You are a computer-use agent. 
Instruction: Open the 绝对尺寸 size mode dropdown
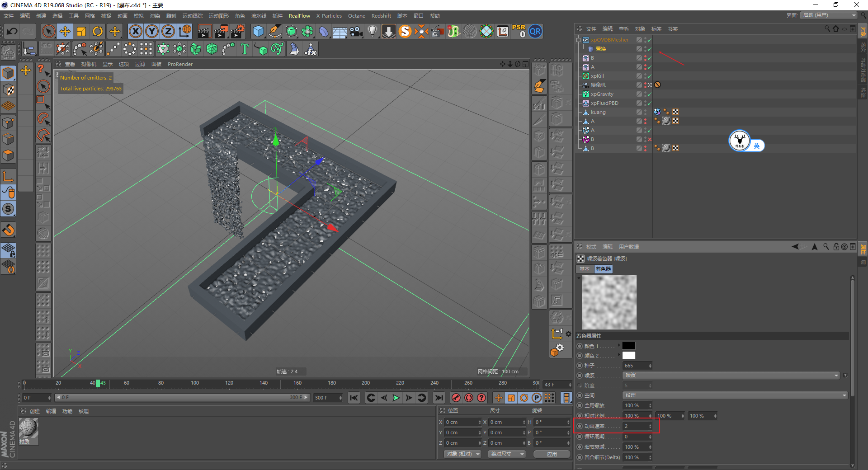coord(507,454)
